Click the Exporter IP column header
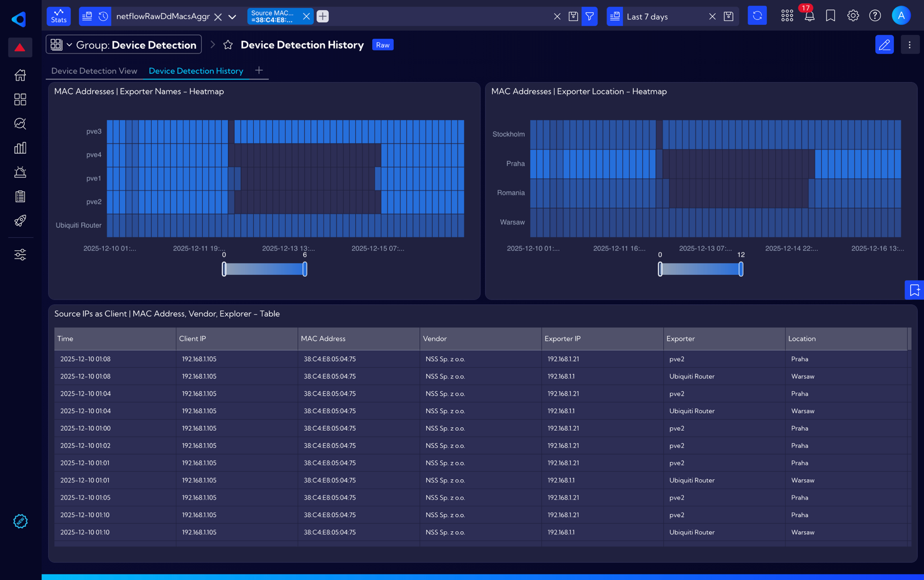 [603, 339]
